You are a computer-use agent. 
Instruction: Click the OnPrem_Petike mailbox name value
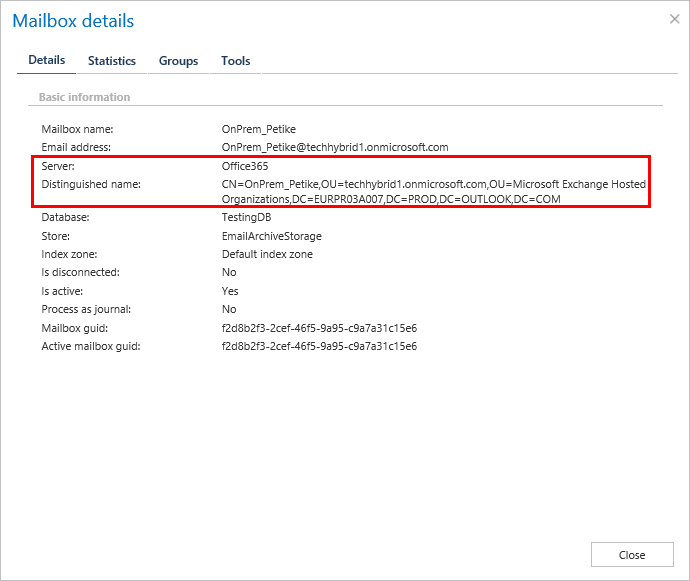tap(258, 129)
